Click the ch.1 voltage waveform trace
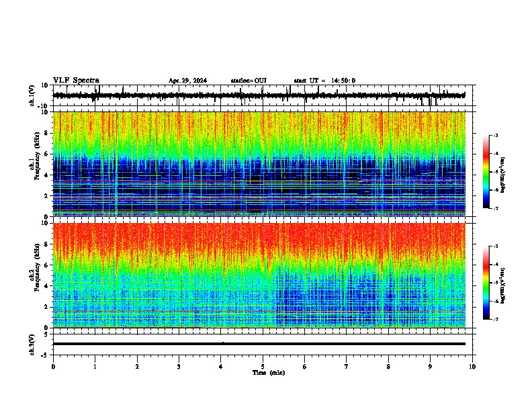The image size is (532, 411). coord(259,95)
